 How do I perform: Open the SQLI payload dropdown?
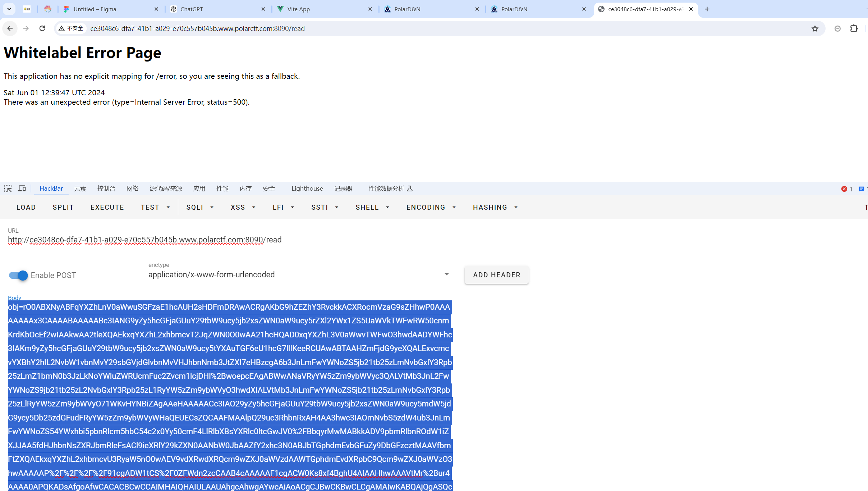(x=199, y=207)
